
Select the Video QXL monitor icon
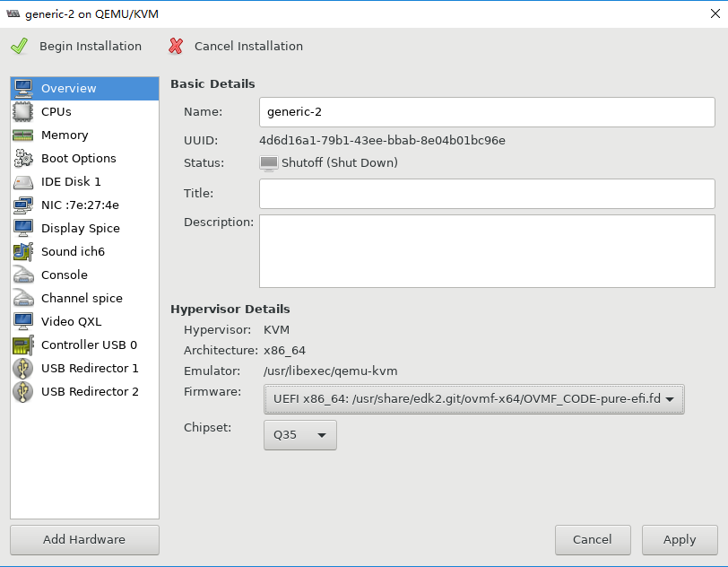pyautogui.click(x=22, y=321)
